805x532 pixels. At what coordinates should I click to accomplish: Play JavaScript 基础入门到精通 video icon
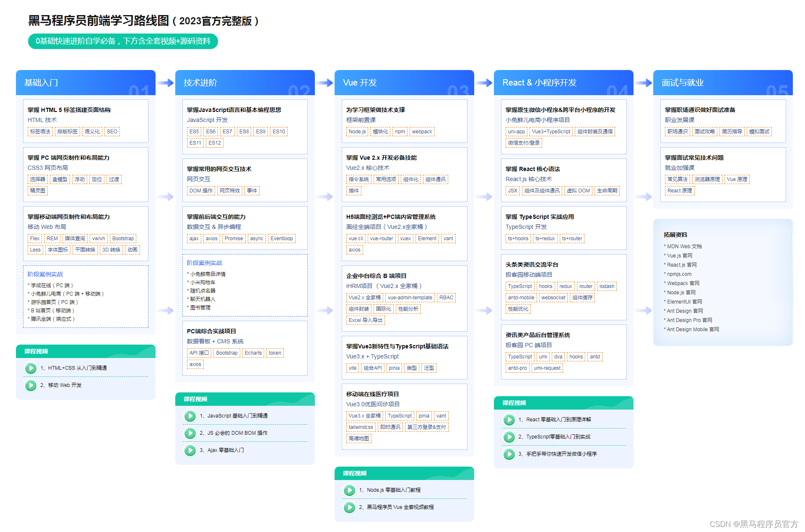(190, 416)
